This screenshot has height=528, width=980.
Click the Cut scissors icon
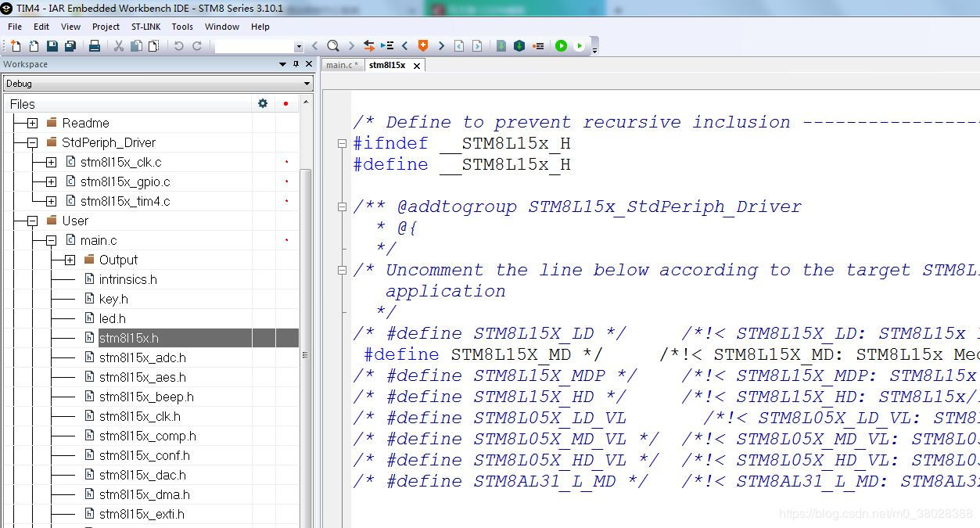tap(119, 46)
